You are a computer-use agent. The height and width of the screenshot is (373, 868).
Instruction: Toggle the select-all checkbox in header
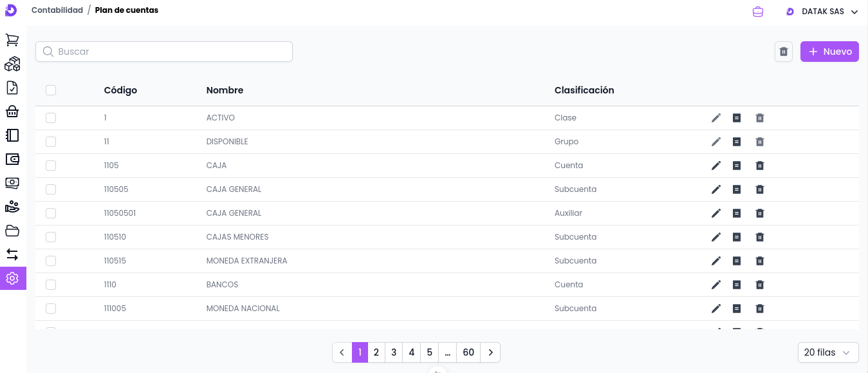(x=51, y=90)
